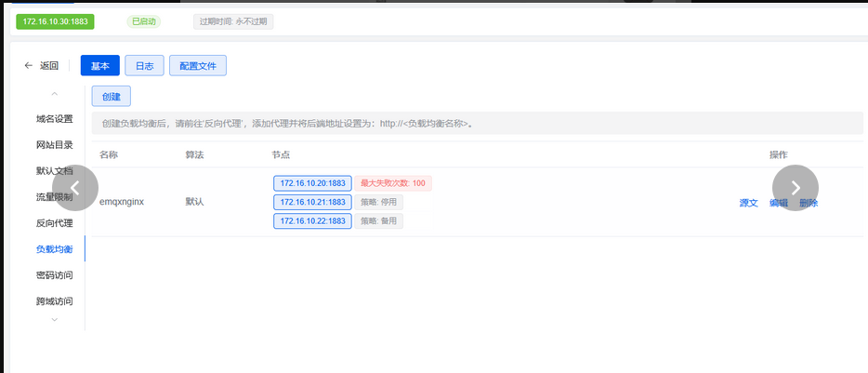Click the 172.16.10.22:1883 node tag
Screen dimensions: 868x373
pos(312,221)
